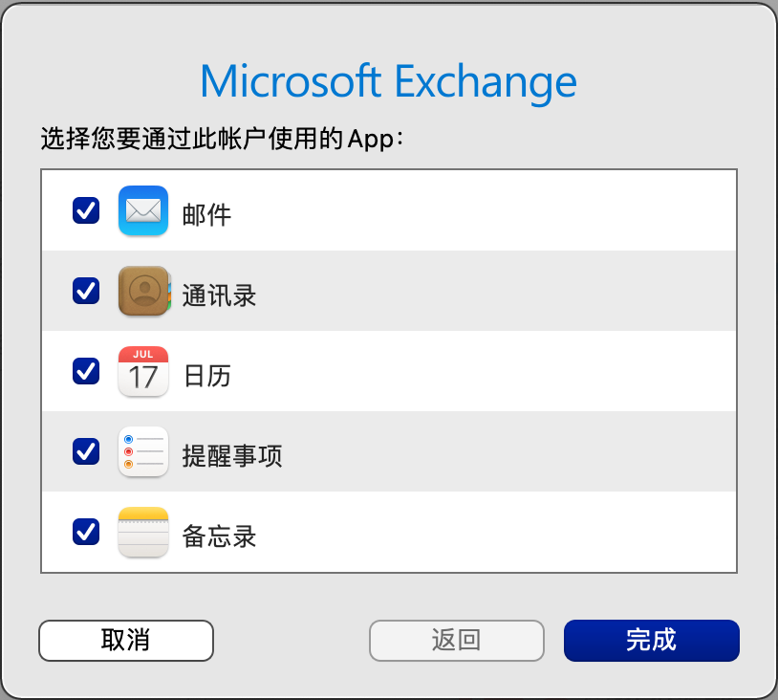
Task: Turn off the 备忘录 checkbox
Action: tap(86, 532)
